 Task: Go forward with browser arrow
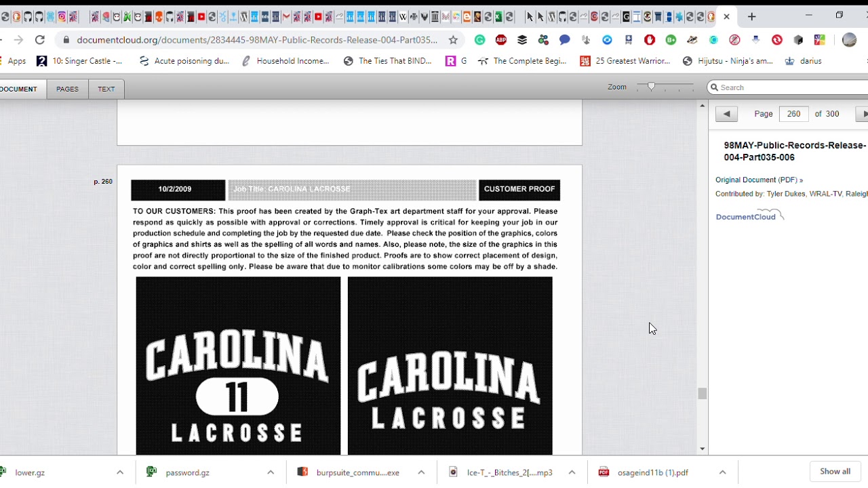tap(18, 40)
